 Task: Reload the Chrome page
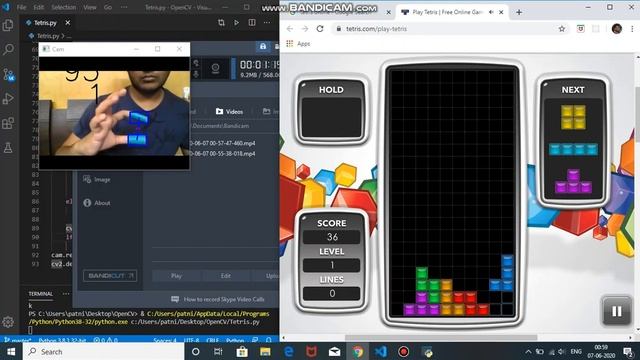coord(320,29)
